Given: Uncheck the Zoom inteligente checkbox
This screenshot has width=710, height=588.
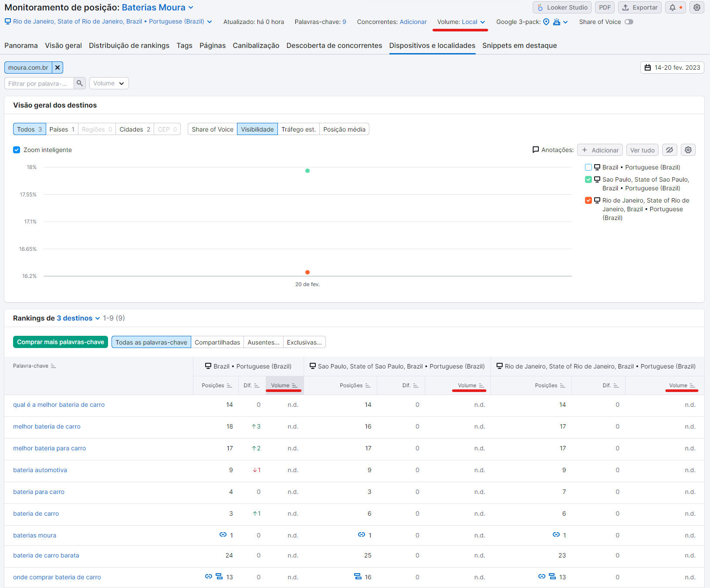Looking at the screenshot, I should [16, 150].
